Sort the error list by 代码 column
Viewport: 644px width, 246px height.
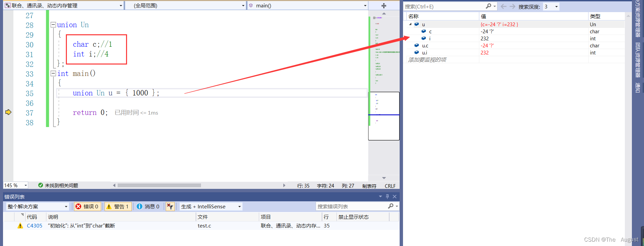pyautogui.click(x=36, y=217)
